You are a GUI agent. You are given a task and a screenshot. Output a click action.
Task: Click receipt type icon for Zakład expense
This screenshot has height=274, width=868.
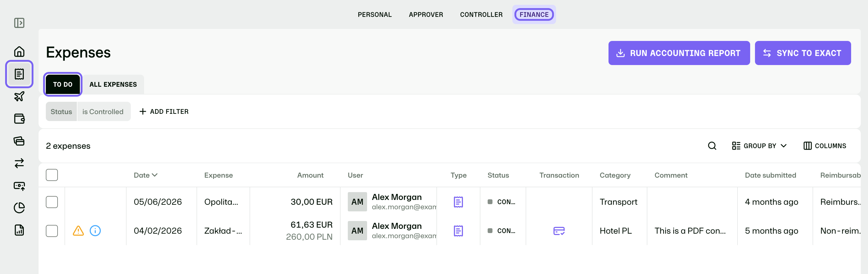coord(458,231)
